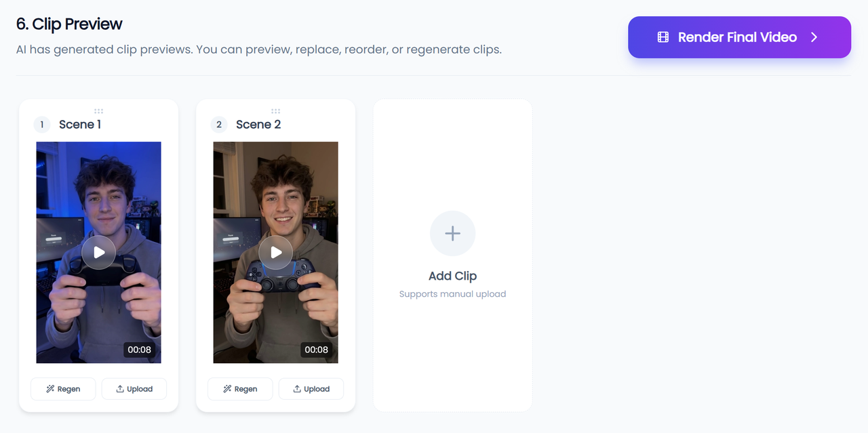This screenshot has width=868, height=433.
Task: Play the Scene 2 clip preview
Action: (276, 253)
